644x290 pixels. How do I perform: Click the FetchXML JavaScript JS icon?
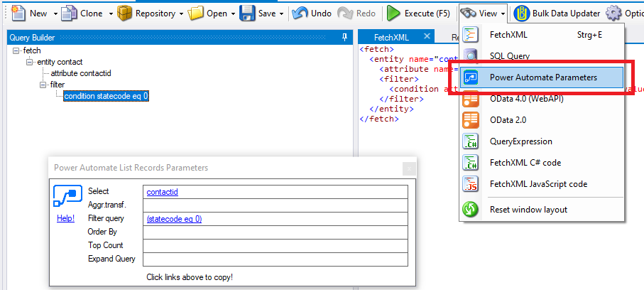(x=470, y=184)
